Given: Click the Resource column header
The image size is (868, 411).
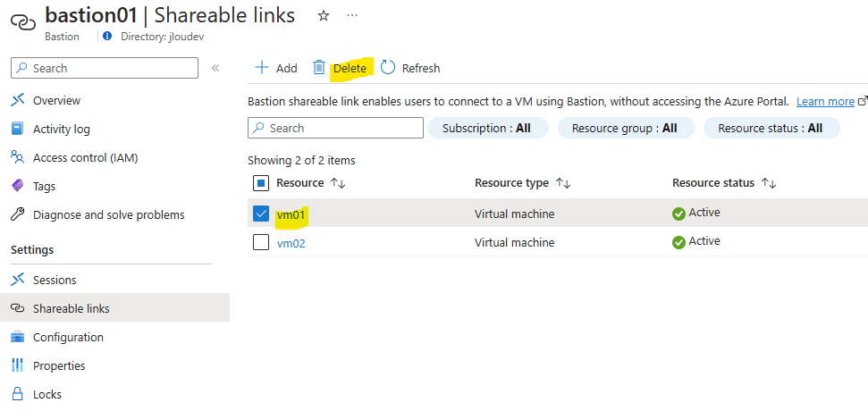Looking at the screenshot, I should coord(300,183).
